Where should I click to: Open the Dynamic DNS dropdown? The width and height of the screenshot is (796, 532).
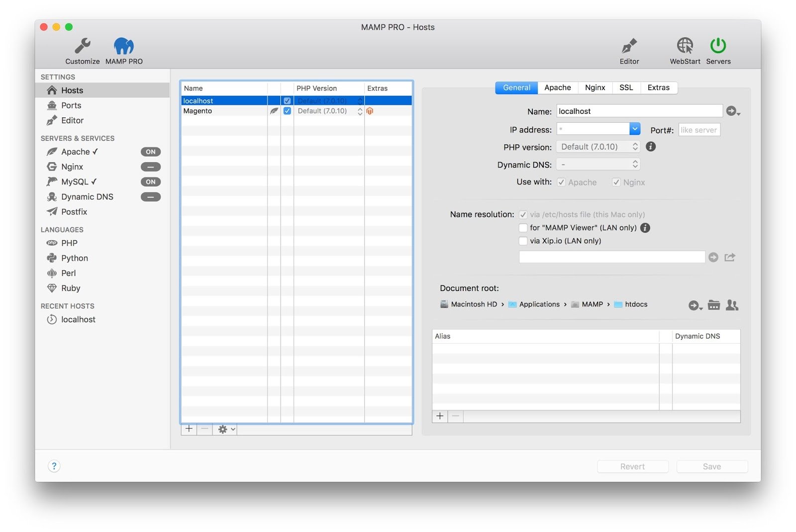(598, 164)
